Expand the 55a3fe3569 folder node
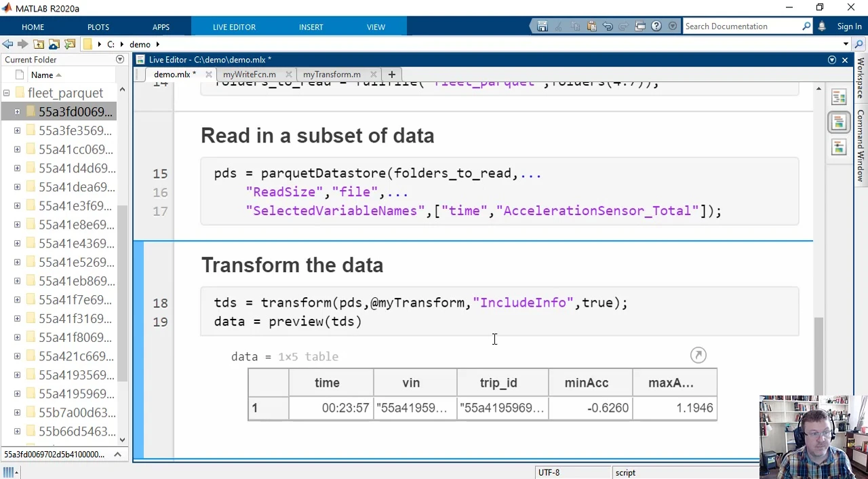The image size is (868, 479). 17,130
